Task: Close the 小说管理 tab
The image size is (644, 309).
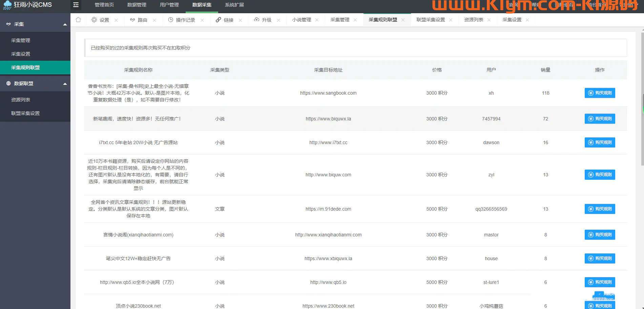Action: point(317,20)
